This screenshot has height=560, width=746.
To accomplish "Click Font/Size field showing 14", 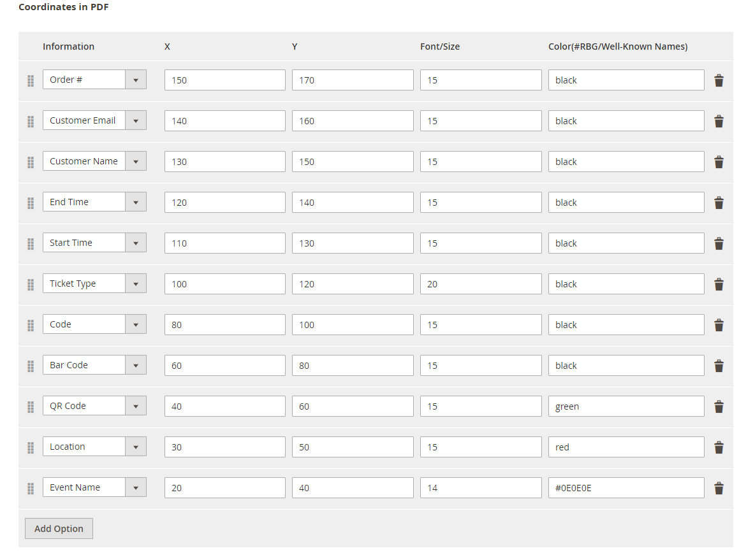I will point(481,488).
